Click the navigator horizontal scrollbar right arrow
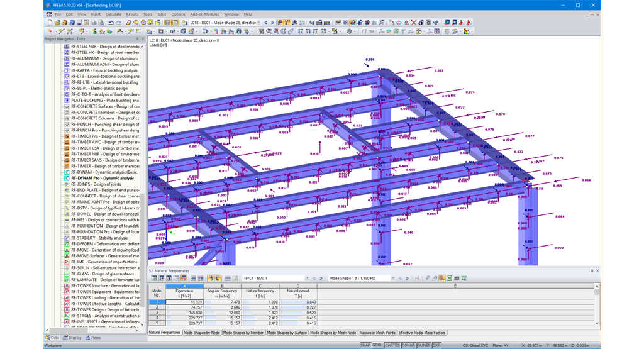The image size is (644, 349). (136, 330)
